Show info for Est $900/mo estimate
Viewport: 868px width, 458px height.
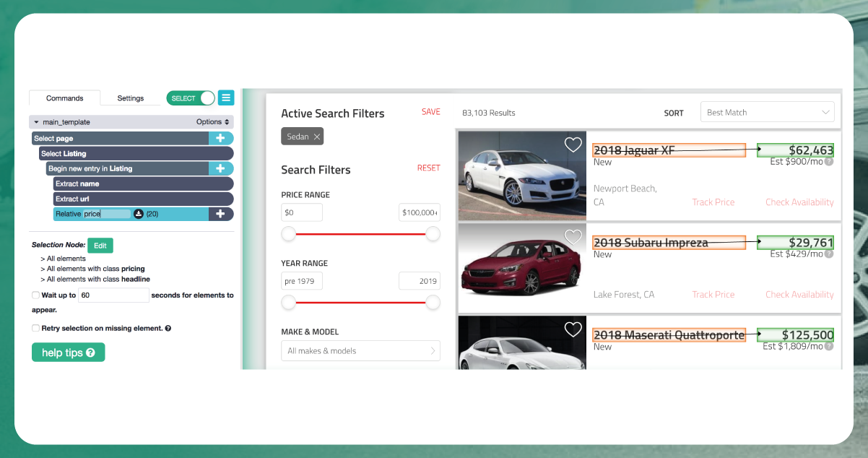pyautogui.click(x=829, y=162)
